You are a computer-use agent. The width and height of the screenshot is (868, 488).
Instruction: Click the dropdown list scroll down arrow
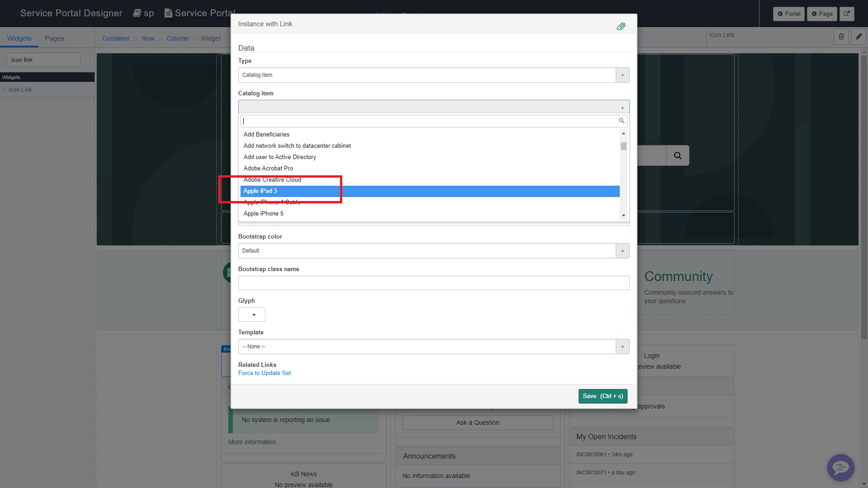click(x=623, y=216)
